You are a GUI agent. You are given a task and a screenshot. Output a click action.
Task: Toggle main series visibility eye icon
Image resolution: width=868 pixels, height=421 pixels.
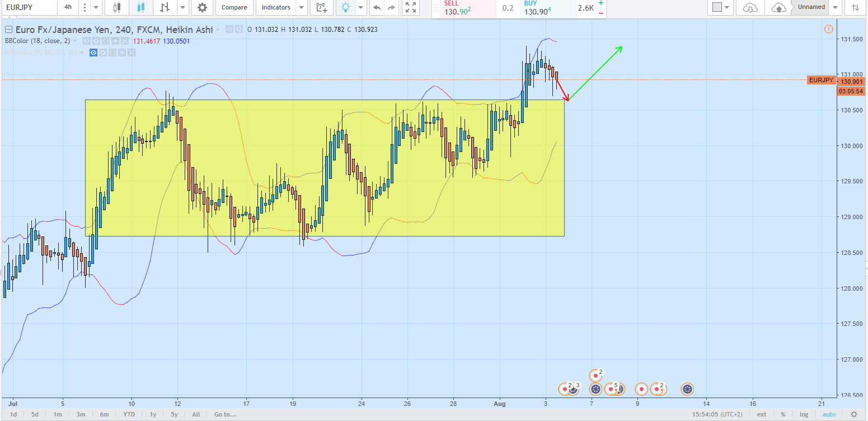tap(229, 29)
